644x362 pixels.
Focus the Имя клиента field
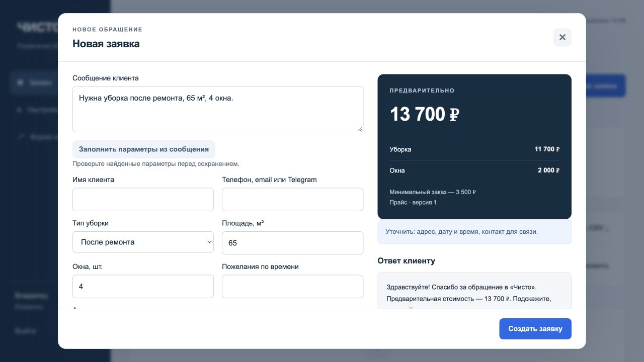click(143, 200)
